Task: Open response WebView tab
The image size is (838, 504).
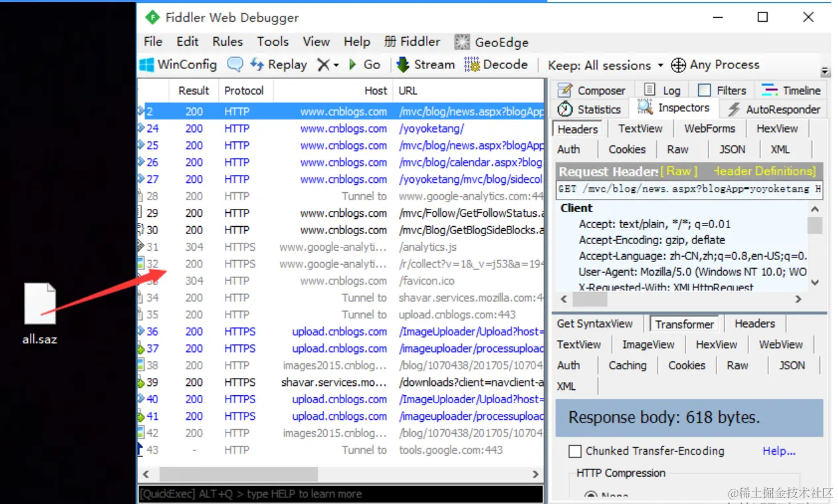Action: 781,345
